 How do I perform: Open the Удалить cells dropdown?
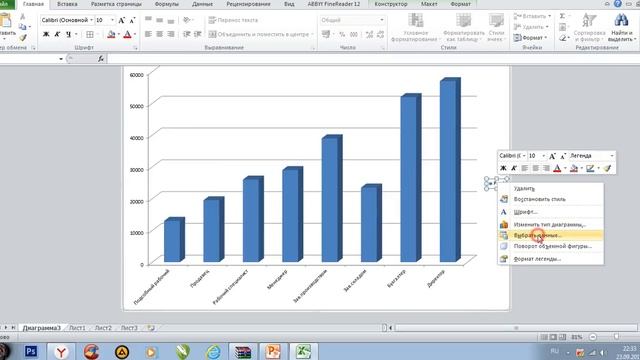pyautogui.click(x=531, y=27)
